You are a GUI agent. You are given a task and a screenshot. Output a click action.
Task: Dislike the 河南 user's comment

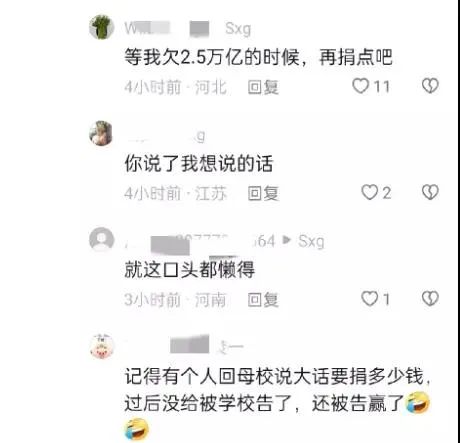[430, 298]
